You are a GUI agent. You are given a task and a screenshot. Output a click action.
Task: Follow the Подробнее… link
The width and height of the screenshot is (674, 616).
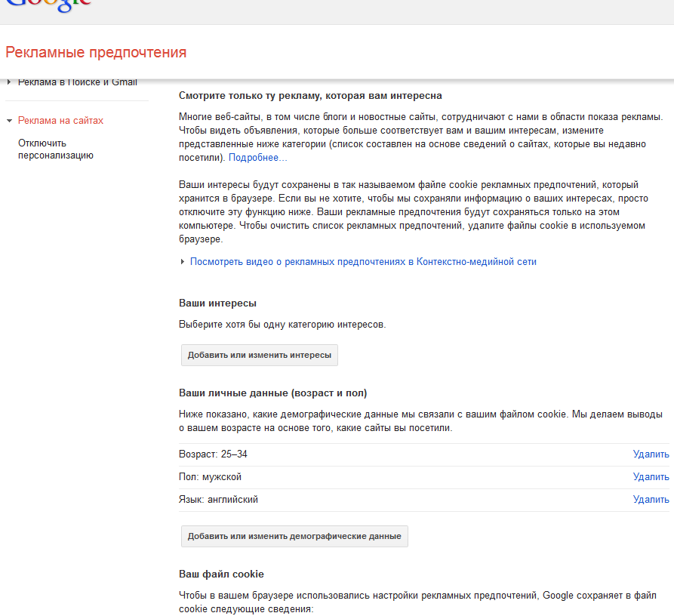pyautogui.click(x=257, y=158)
